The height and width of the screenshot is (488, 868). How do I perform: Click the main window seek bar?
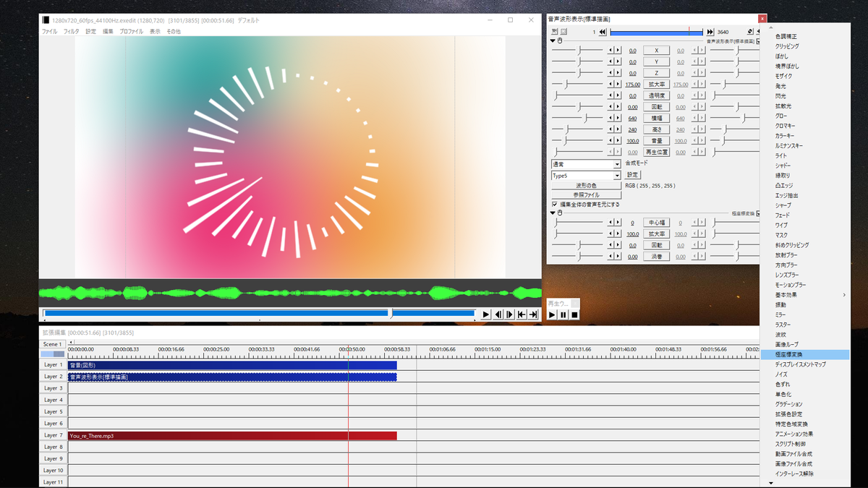pos(258,314)
